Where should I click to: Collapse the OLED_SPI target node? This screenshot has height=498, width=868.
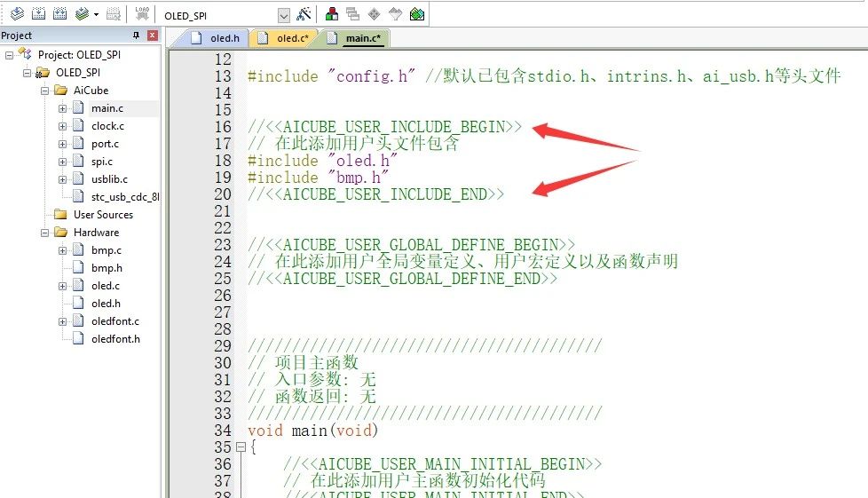coord(27,73)
